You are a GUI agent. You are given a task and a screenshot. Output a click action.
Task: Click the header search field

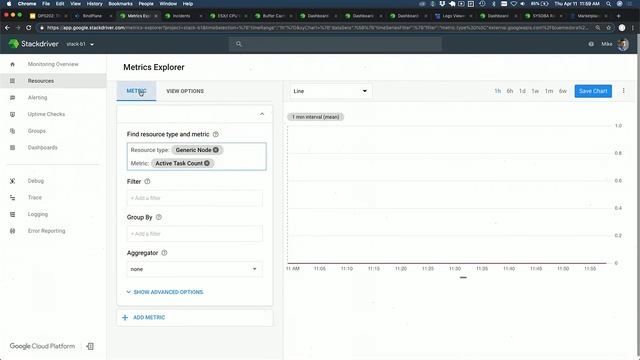click(335, 44)
